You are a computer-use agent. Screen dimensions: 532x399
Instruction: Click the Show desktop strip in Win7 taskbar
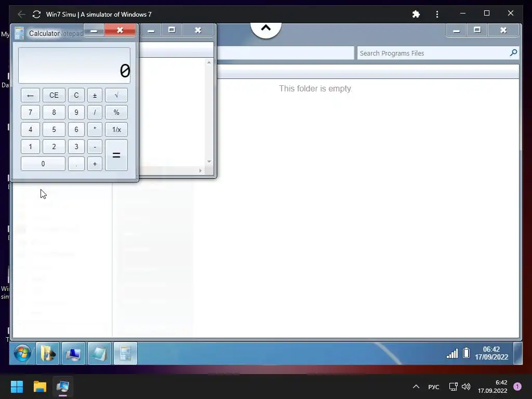click(518, 353)
